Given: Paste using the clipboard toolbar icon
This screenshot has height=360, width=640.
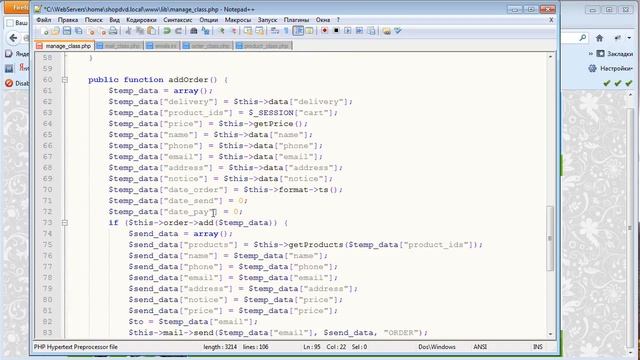Looking at the screenshot, I should point(152,31).
